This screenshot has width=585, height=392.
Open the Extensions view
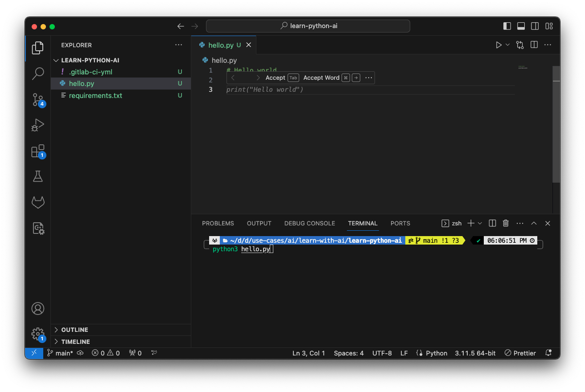[38, 151]
